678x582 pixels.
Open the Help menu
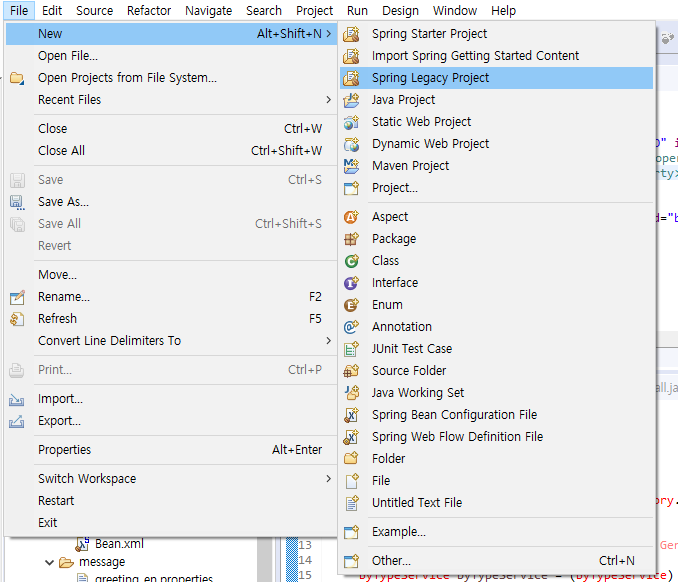pos(503,10)
